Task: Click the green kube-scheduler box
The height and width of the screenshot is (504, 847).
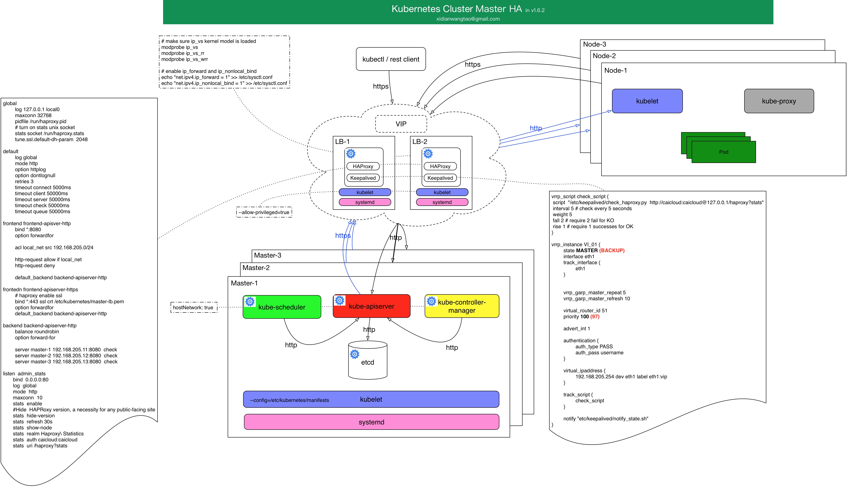Action: coord(282,307)
